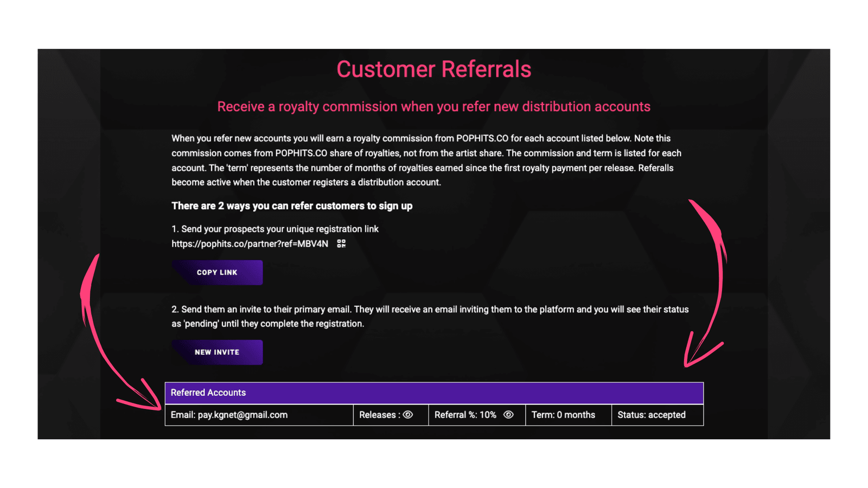The image size is (868, 488).
Task: Click the Releases label in table
Action: pos(379,415)
